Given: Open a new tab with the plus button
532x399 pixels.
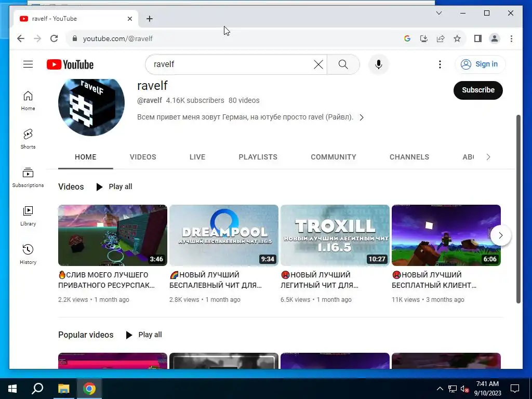Looking at the screenshot, I should [x=149, y=19].
